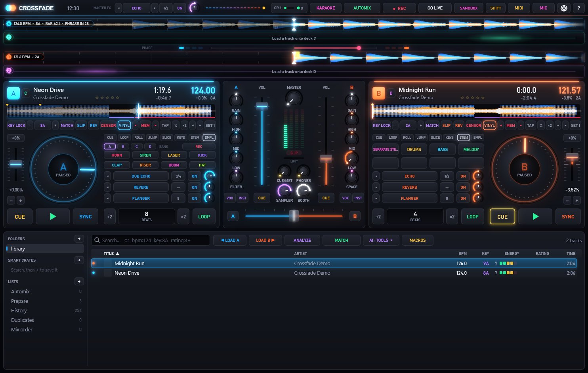Turn Flanger ON for deck B

tap(463, 198)
